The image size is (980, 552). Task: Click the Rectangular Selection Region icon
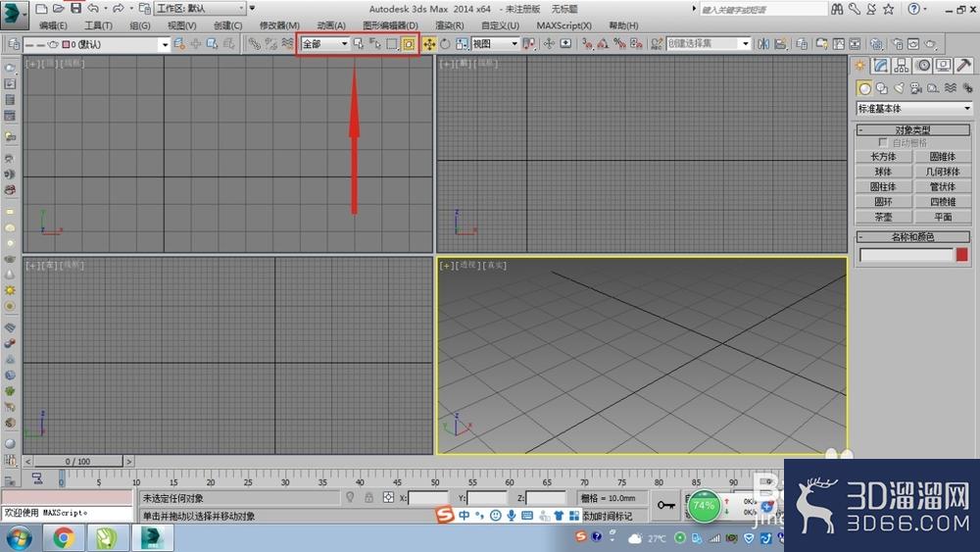[x=392, y=44]
